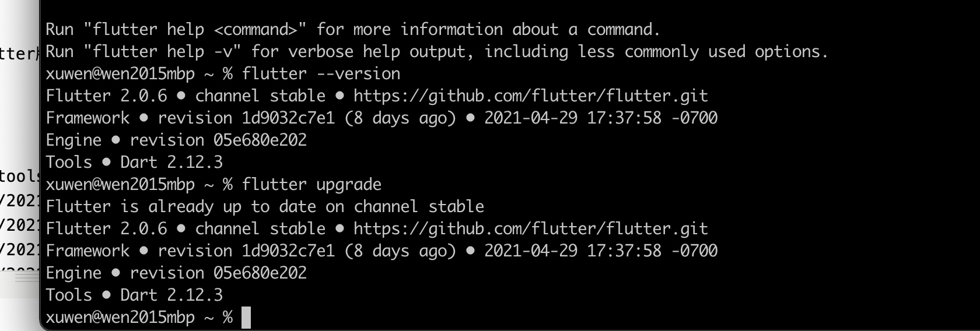Select the 'Flutter is already up to date' message
The image size is (980, 331).
[x=265, y=207]
